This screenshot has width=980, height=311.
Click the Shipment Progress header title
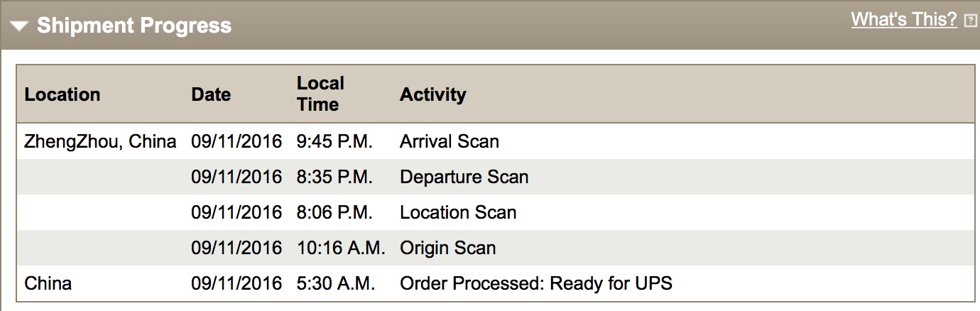point(134,26)
